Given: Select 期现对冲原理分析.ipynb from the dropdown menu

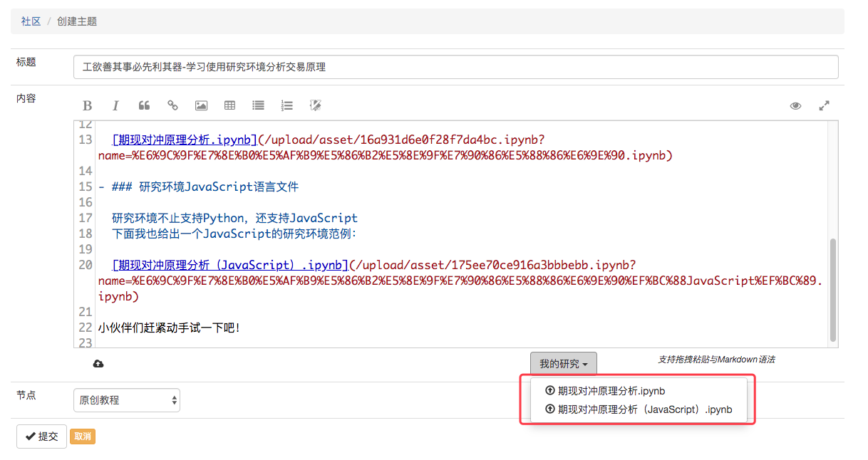Looking at the screenshot, I should pos(611,391).
